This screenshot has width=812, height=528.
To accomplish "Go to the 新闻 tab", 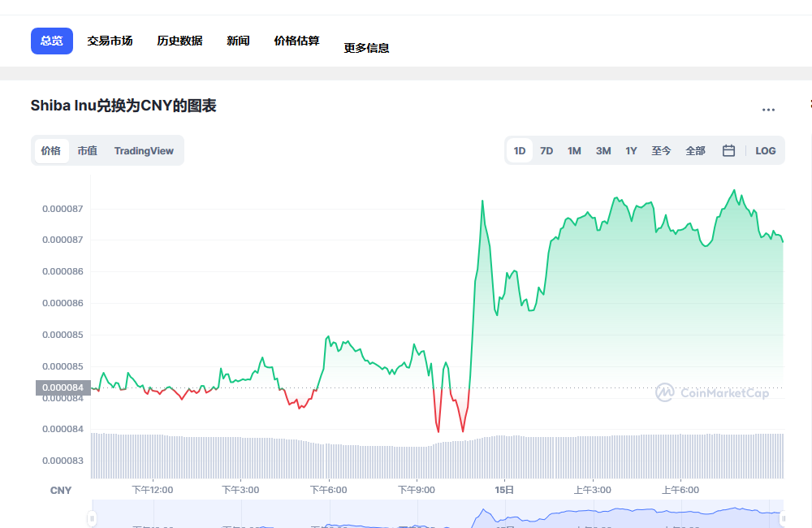I will point(238,41).
